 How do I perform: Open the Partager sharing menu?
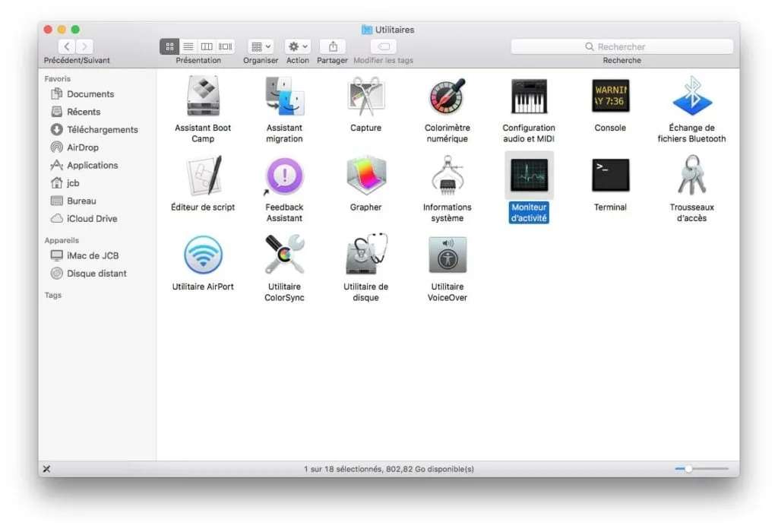[332, 46]
